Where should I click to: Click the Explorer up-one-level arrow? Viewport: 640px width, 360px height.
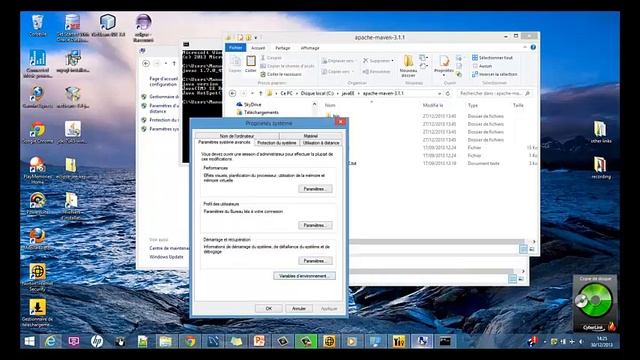pos(260,93)
